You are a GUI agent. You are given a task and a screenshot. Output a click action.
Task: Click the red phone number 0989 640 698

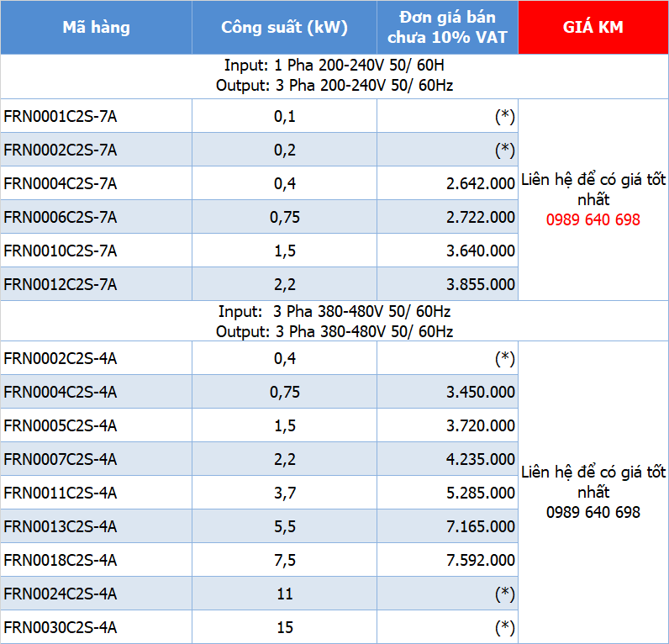[x=593, y=219]
